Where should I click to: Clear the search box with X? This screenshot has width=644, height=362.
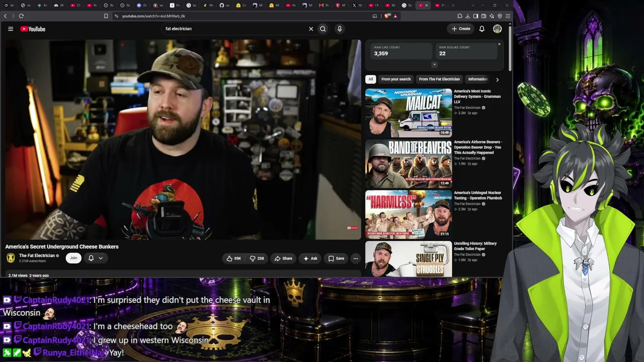[x=311, y=29]
